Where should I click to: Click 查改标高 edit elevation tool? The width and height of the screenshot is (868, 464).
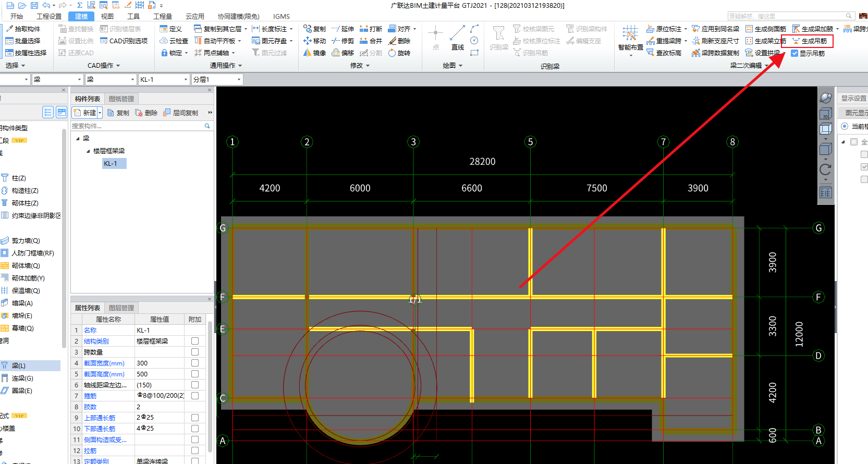coord(664,53)
